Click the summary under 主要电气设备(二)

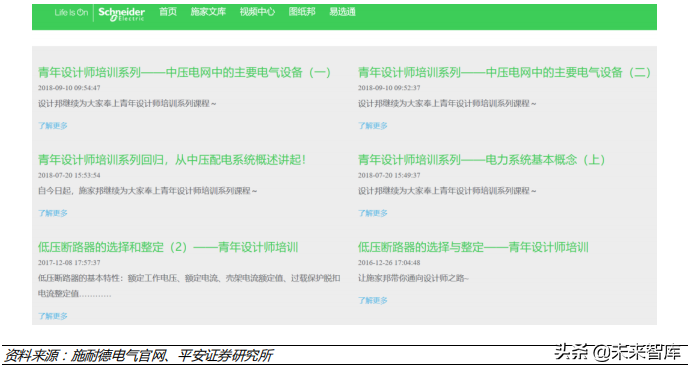pos(447,104)
